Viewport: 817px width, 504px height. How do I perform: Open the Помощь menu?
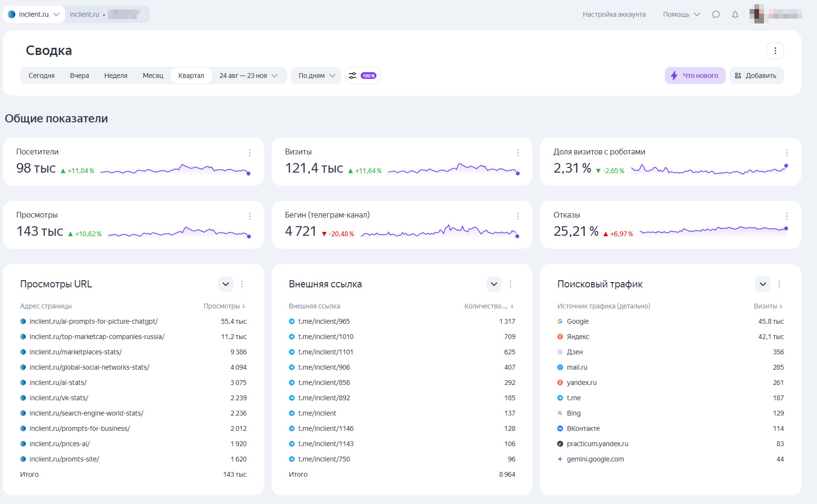681,14
